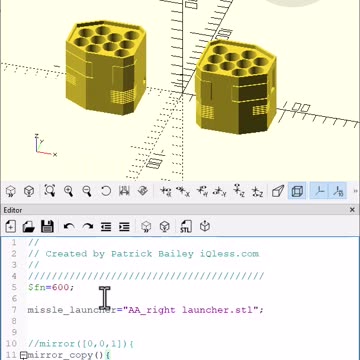This screenshot has height=360, width=360.
Task: Click the Render icon in the viewport toolbar
Action: tap(29, 191)
